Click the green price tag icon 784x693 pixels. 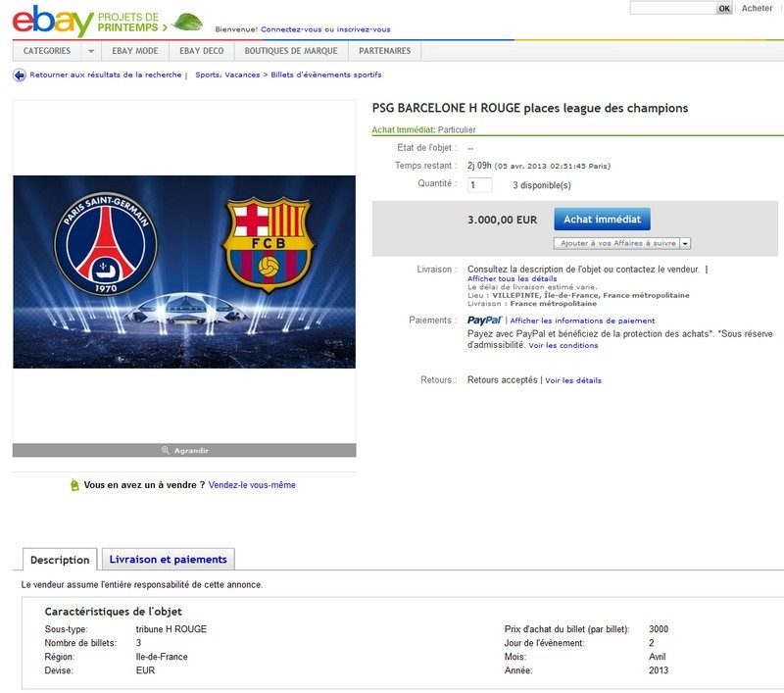[74, 485]
